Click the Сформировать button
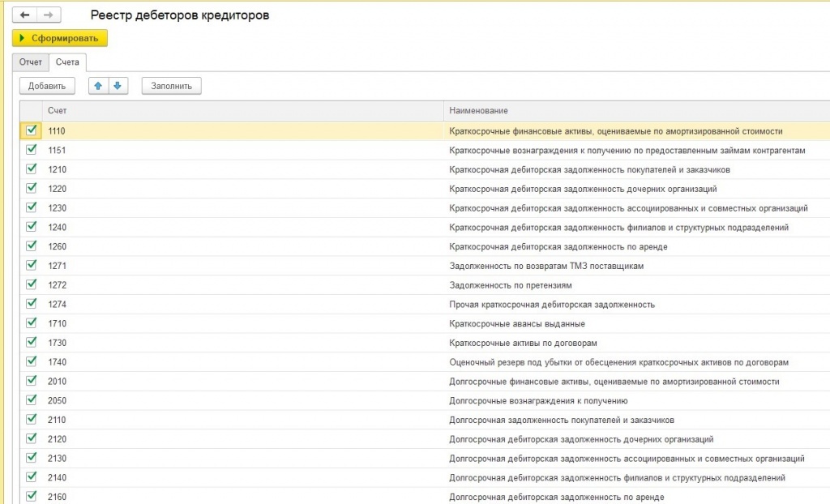This screenshot has height=504, width=830. [60, 38]
